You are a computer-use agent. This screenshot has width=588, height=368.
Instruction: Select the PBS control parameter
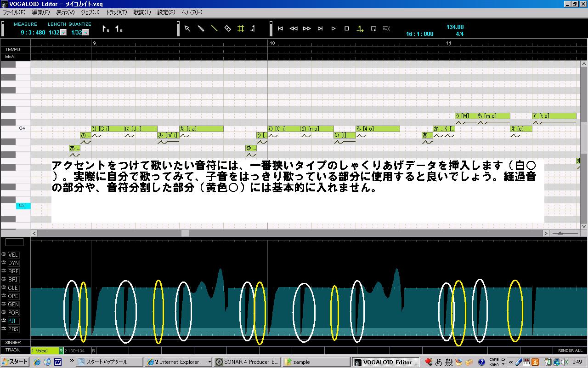click(x=13, y=329)
